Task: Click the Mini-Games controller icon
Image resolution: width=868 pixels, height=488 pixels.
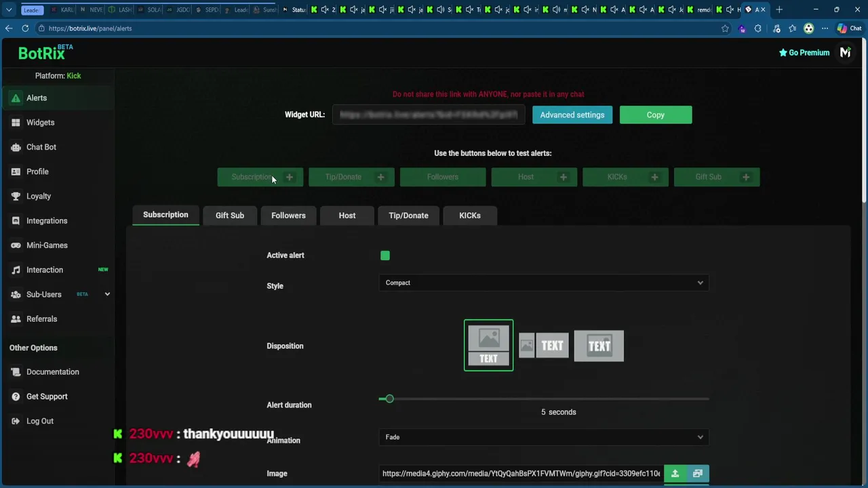Action: 16,245
